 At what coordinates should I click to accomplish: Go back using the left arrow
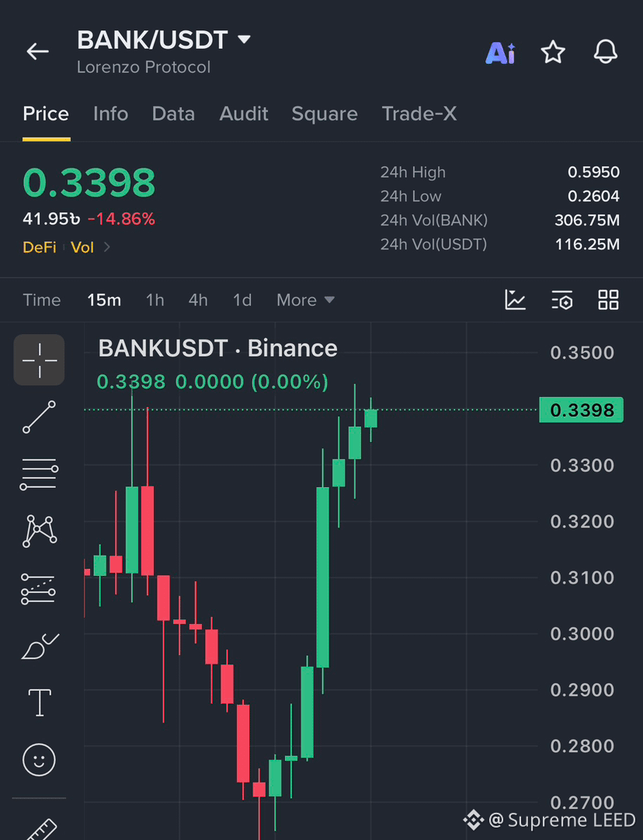37,51
